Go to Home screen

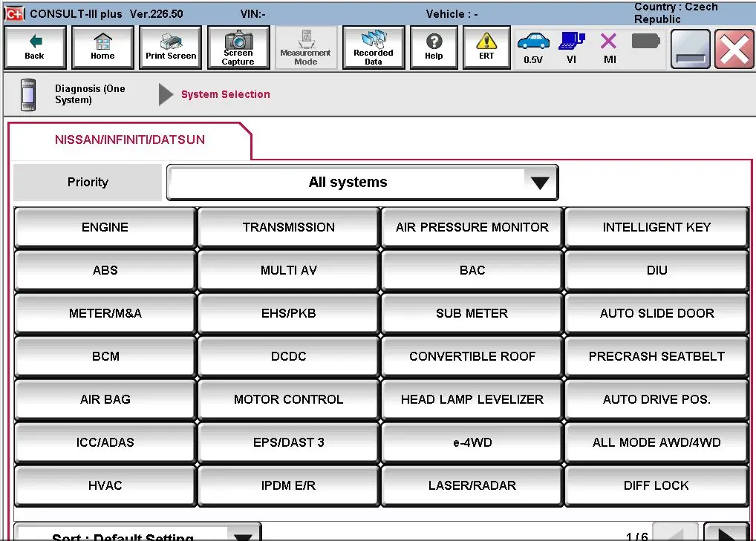[x=102, y=47]
